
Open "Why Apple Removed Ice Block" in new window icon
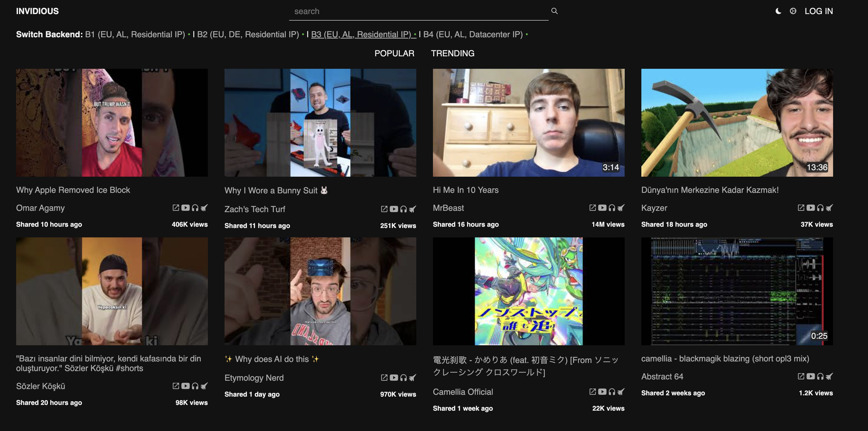pyautogui.click(x=176, y=208)
